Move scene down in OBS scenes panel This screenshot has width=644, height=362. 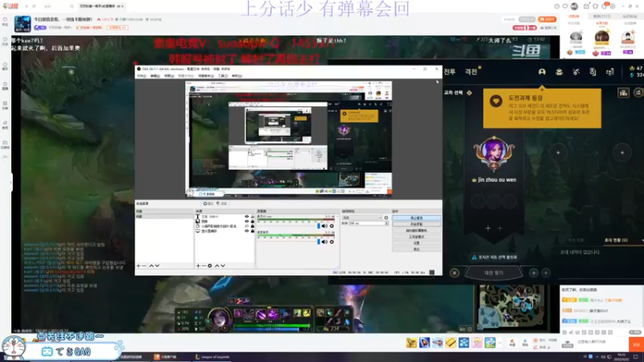(157, 266)
